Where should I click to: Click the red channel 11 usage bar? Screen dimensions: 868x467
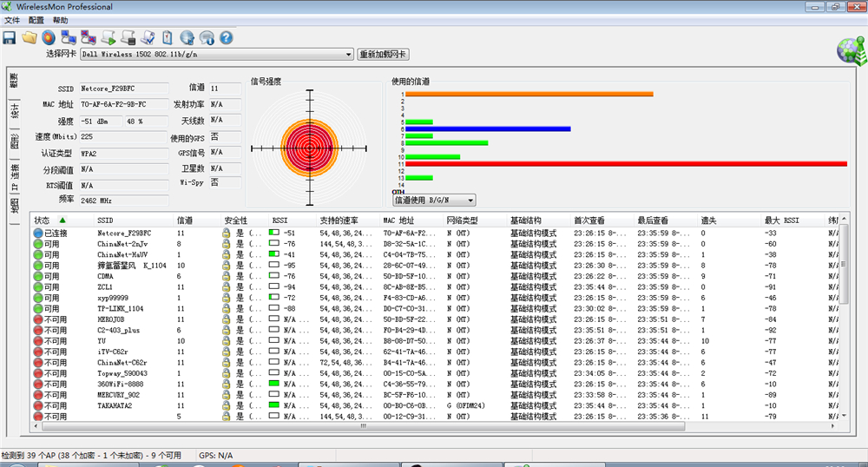tap(625, 163)
